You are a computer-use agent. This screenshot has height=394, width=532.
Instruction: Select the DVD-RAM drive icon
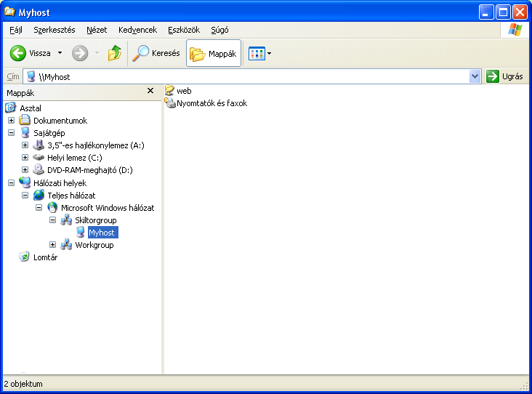coord(39,169)
